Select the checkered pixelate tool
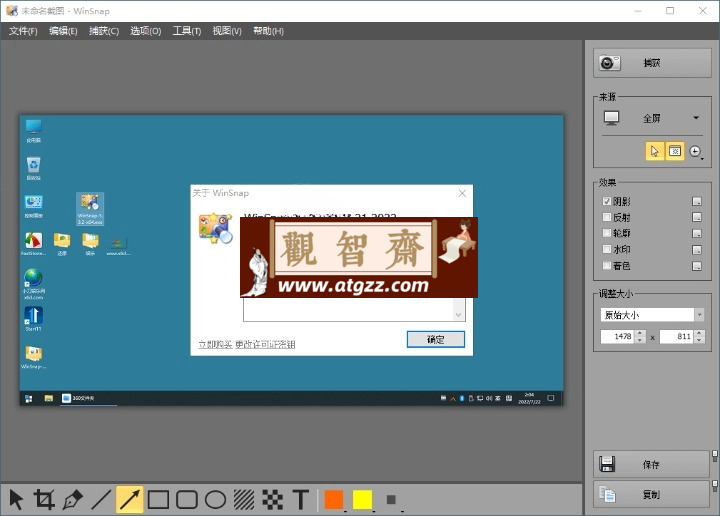The width and height of the screenshot is (720, 516). click(x=272, y=499)
